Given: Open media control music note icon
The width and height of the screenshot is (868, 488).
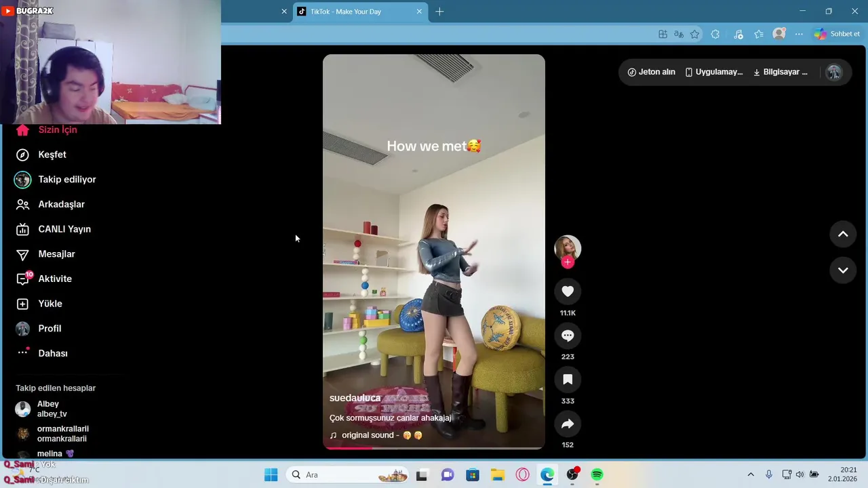Looking at the screenshot, I should pos(738,34).
